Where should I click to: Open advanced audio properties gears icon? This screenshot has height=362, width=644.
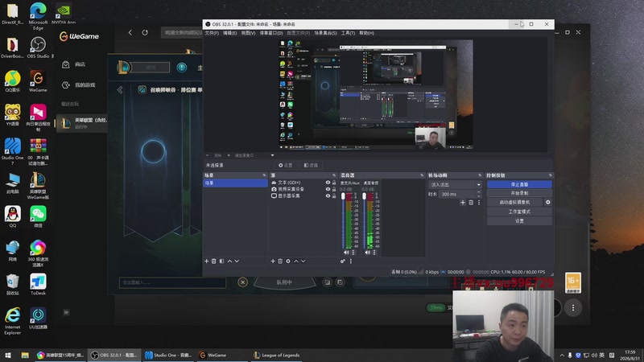click(343, 261)
